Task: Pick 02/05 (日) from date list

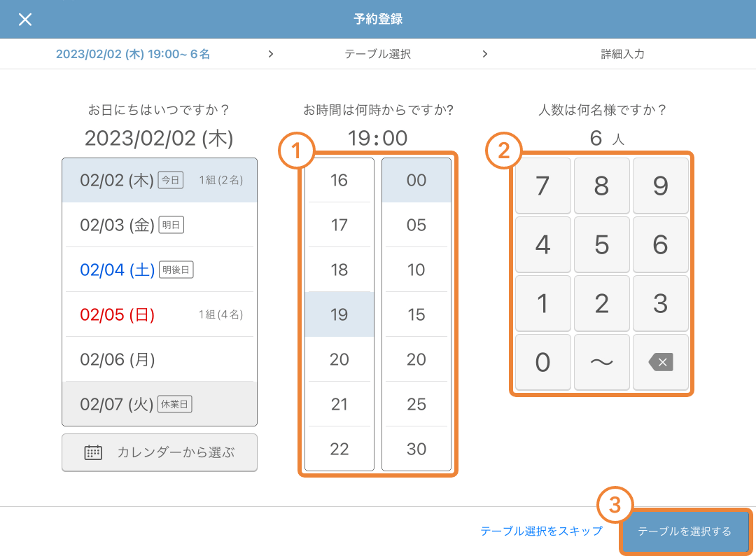Action: [x=160, y=314]
